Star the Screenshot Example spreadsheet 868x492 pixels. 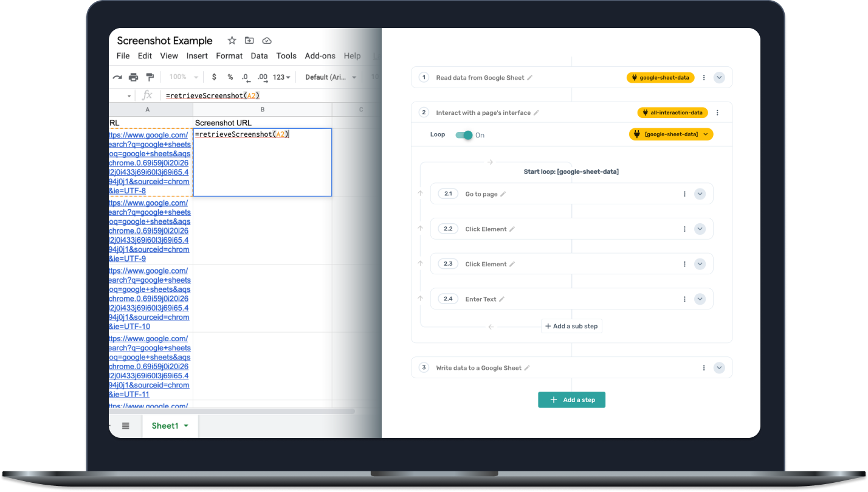click(x=232, y=41)
